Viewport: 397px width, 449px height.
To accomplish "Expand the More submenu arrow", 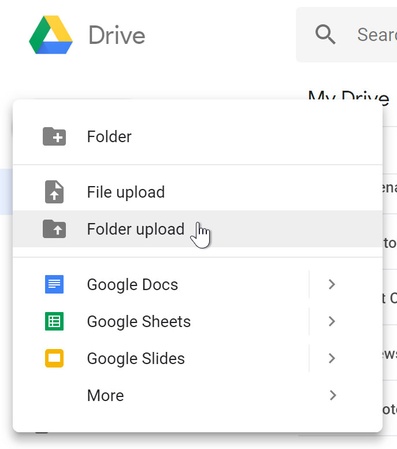I will [332, 395].
